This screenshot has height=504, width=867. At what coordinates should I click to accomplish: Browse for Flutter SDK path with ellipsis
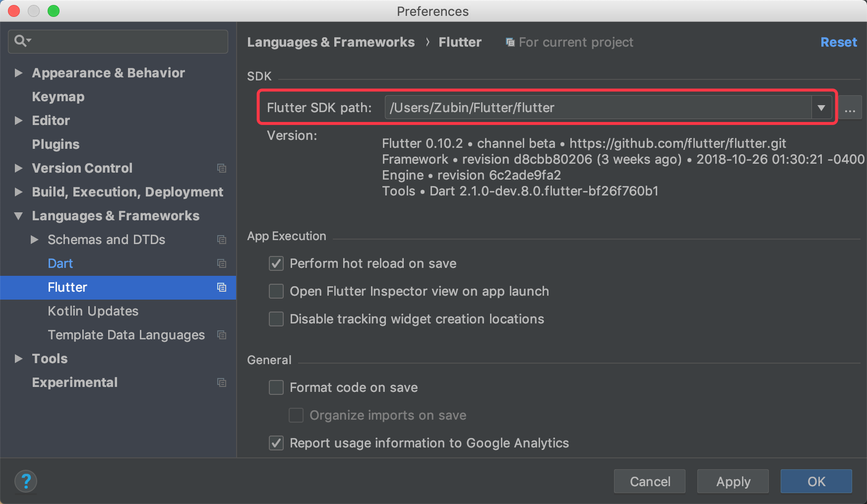coord(850,108)
